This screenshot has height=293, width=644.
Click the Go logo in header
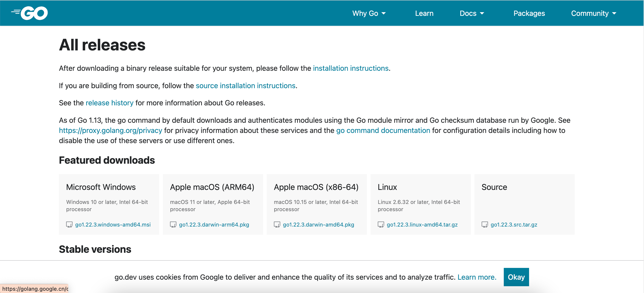[30, 13]
